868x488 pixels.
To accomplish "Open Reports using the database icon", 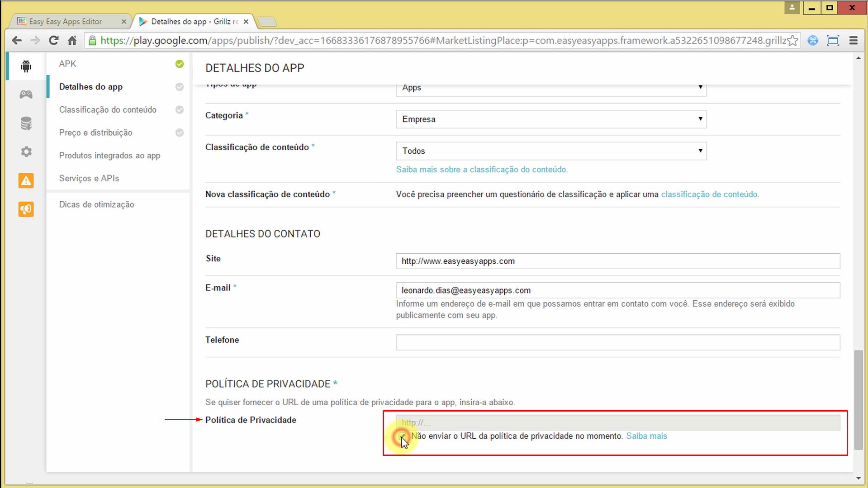I will (x=26, y=123).
